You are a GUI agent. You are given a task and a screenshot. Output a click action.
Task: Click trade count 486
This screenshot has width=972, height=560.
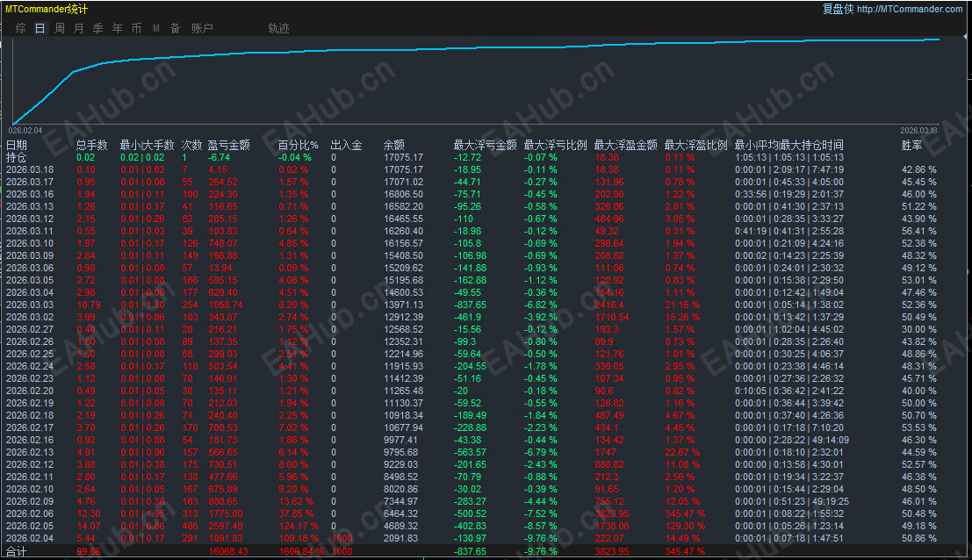coord(190,526)
